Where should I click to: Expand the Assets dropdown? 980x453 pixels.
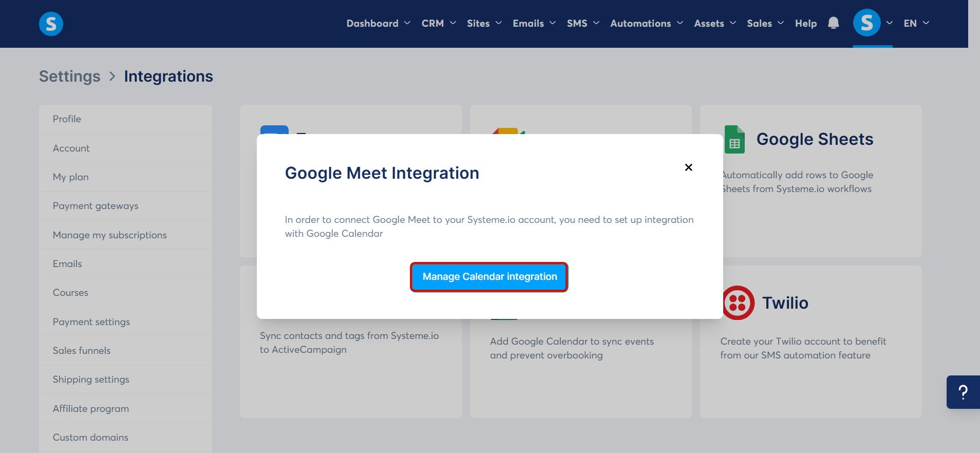[715, 23]
